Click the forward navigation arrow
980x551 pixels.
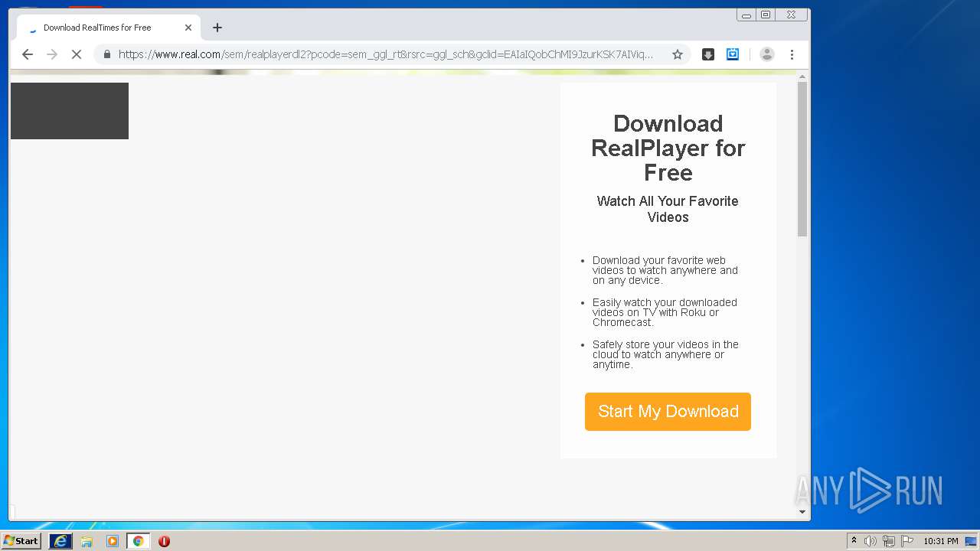pyautogui.click(x=52, y=54)
